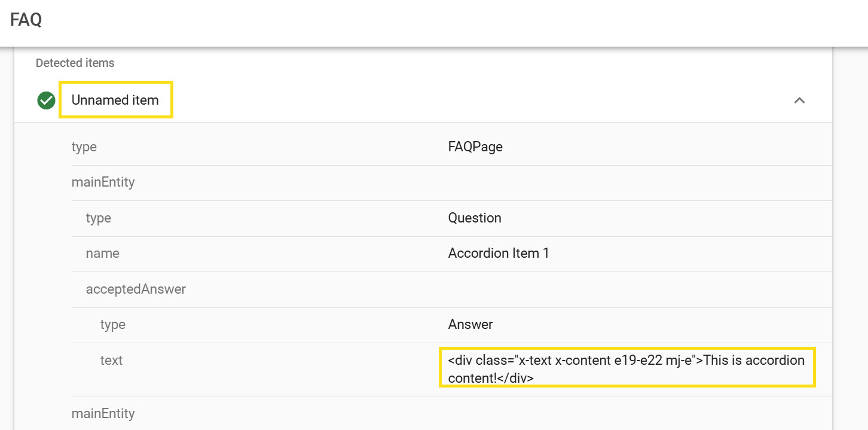Click the closing </div> tag text
This screenshot has width=868, height=430.
point(515,379)
